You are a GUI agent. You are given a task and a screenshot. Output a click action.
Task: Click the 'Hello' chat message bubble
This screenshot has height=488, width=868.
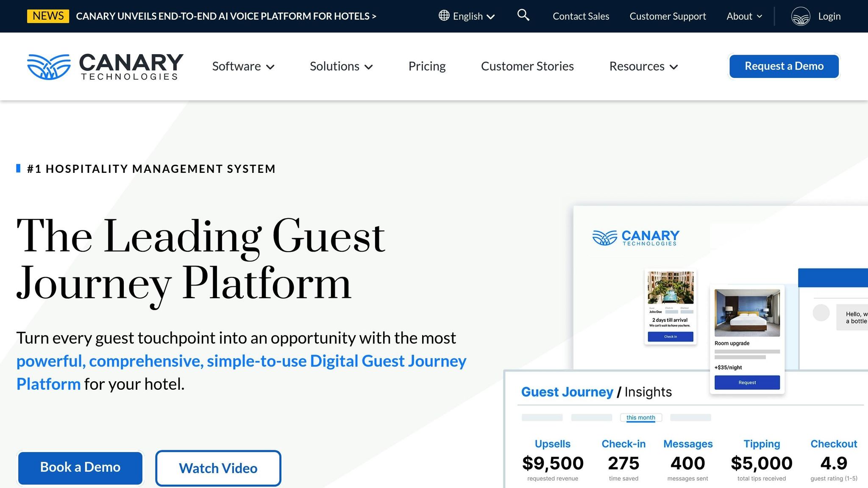point(852,317)
